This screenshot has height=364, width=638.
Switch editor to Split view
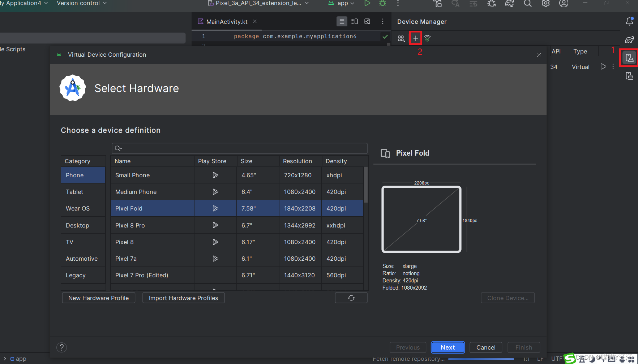coord(355,21)
